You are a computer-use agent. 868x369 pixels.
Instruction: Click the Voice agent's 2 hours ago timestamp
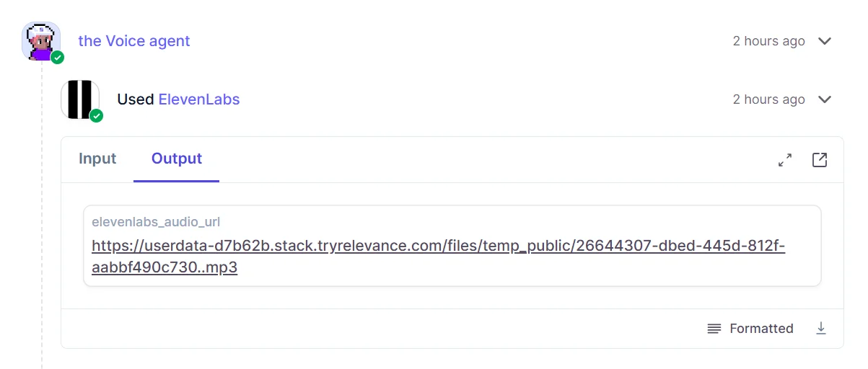[x=768, y=41]
